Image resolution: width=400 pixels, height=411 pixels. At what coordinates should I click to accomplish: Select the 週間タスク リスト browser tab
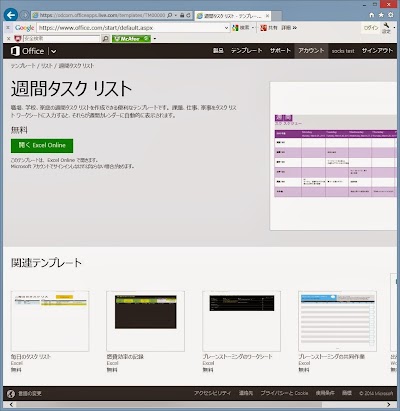(233, 16)
